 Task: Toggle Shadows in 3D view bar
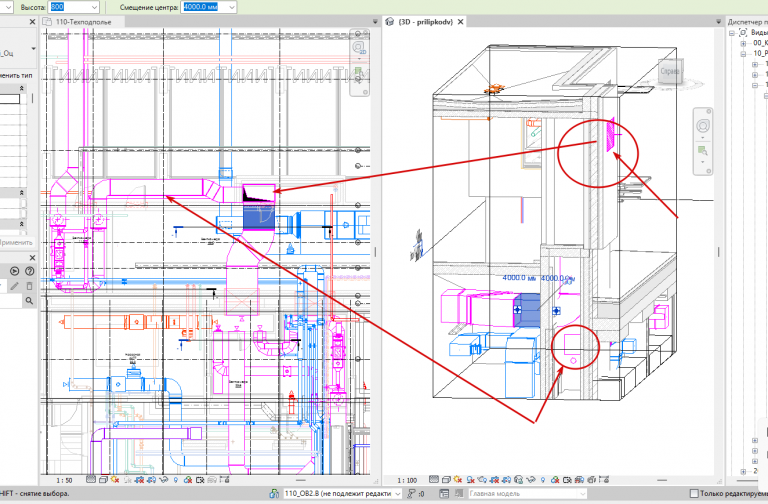tap(471, 480)
